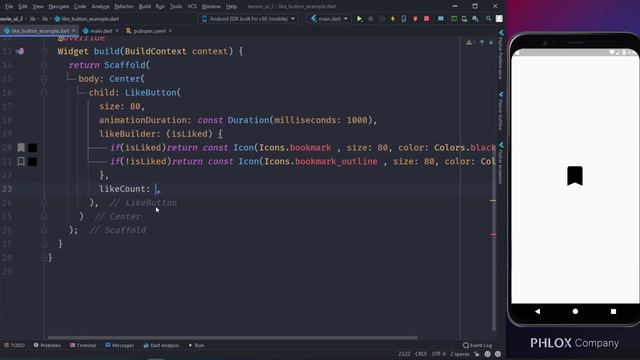640x360 pixels.
Task: Click the CRLF line separator in status bar
Action: (421, 354)
